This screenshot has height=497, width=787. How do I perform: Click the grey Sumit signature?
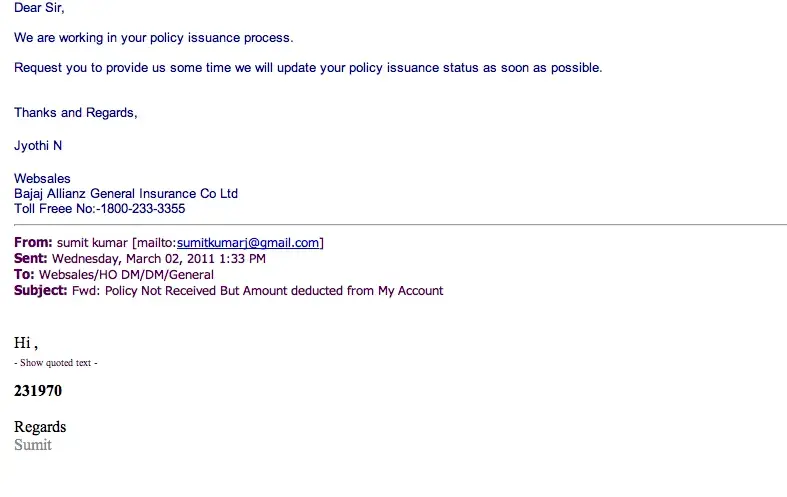pos(33,445)
